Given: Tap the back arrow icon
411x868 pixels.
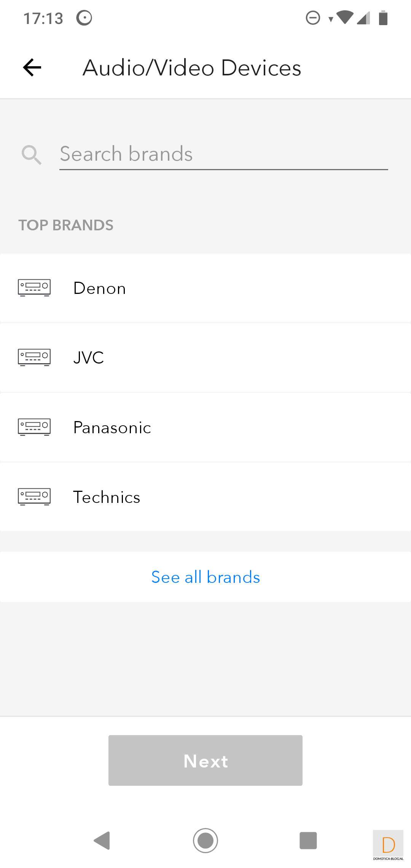Looking at the screenshot, I should (x=32, y=68).
